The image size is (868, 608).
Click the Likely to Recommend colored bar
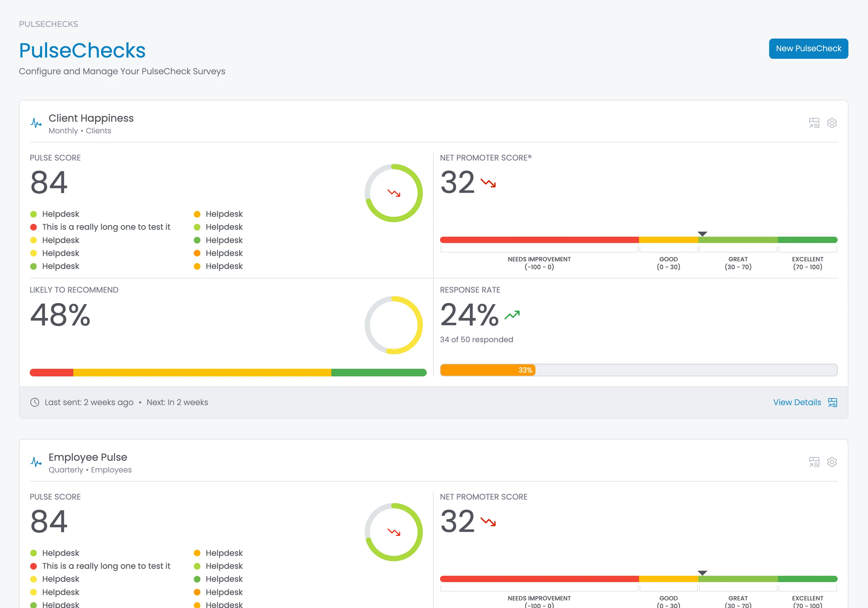[x=228, y=373]
